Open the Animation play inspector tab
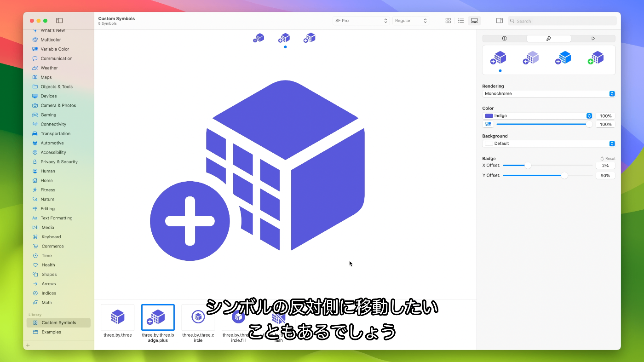 [x=593, y=39]
